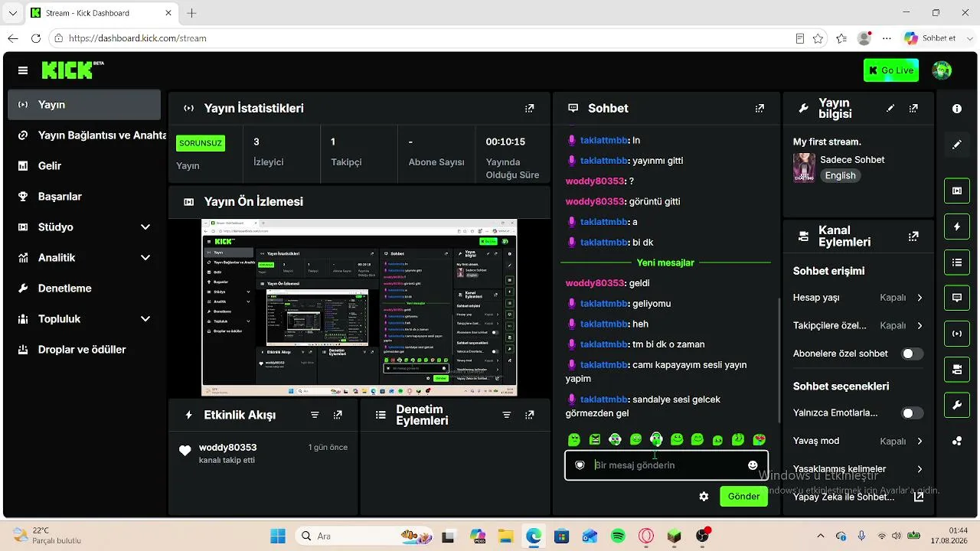The height and width of the screenshot is (551, 980).
Task: Click taklattmbb username on 'heh' message
Action: coord(604,324)
